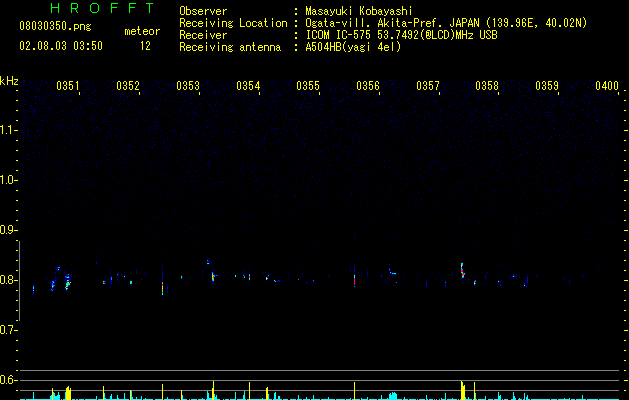Select the filename 08030350.png

point(55,27)
